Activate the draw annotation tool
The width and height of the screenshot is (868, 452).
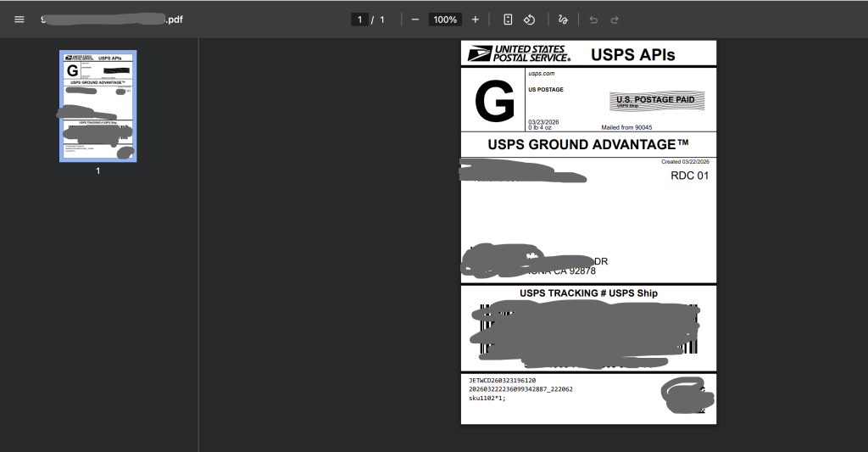563,19
